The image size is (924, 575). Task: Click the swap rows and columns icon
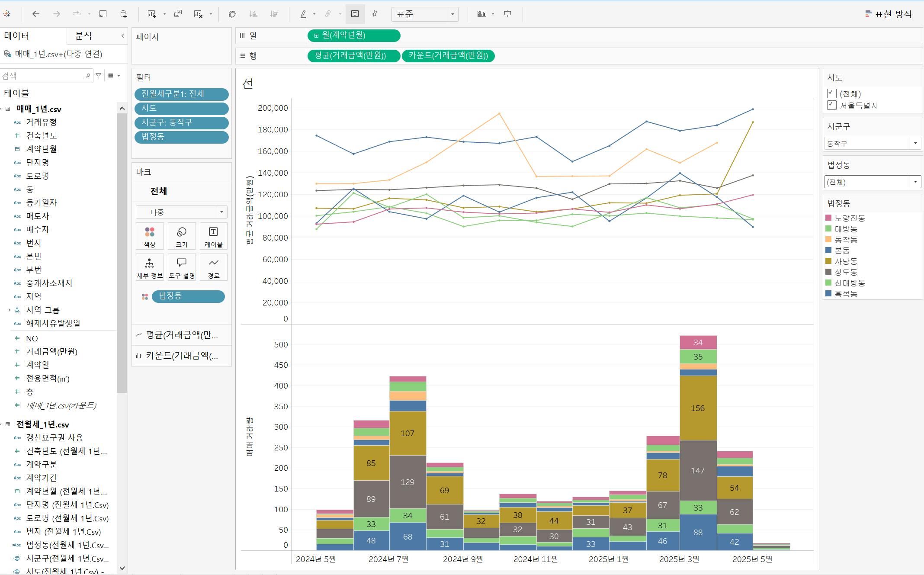232,14
